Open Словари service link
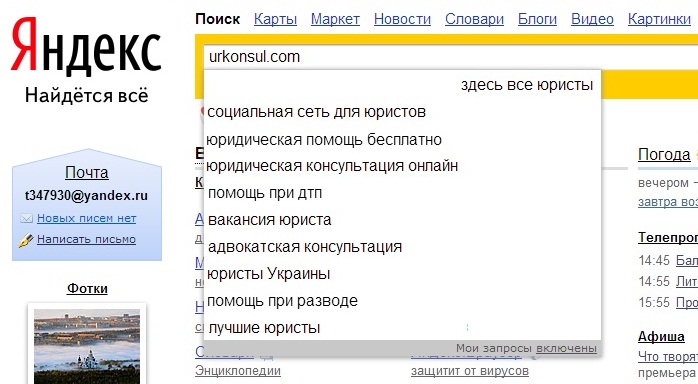Screen dimensions: 698x384 click(475, 19)
